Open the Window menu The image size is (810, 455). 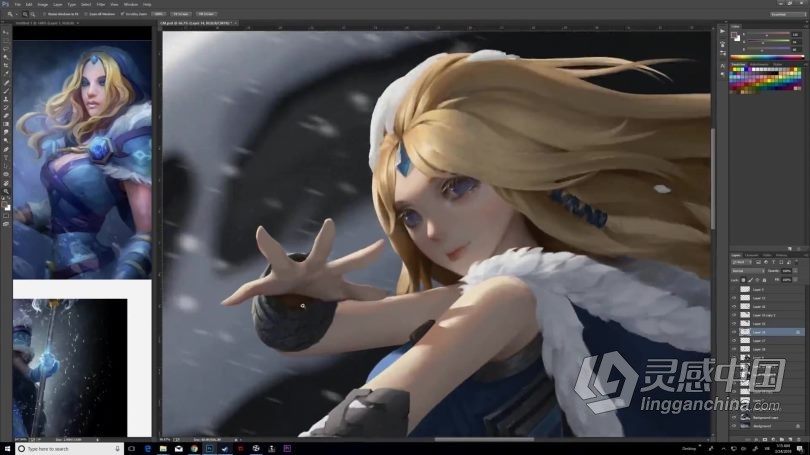click(x=131, y=4)
